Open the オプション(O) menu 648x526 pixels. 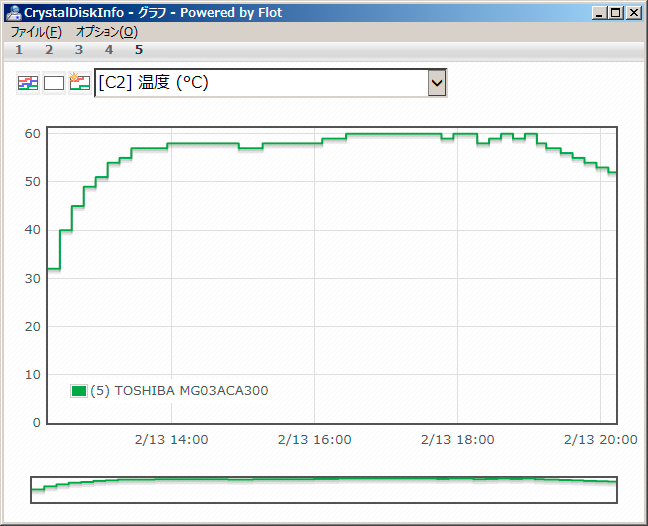106,32
